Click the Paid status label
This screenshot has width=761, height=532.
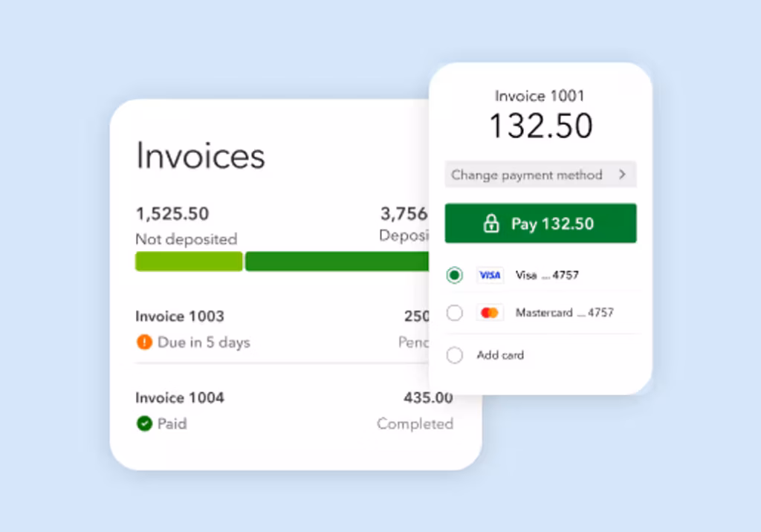click(x=172, y=424)
